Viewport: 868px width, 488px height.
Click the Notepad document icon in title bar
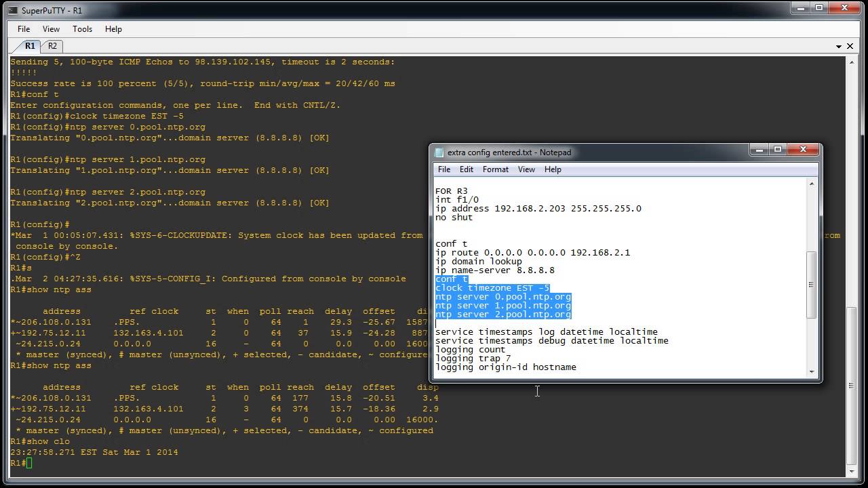click(x=439, y=152)
